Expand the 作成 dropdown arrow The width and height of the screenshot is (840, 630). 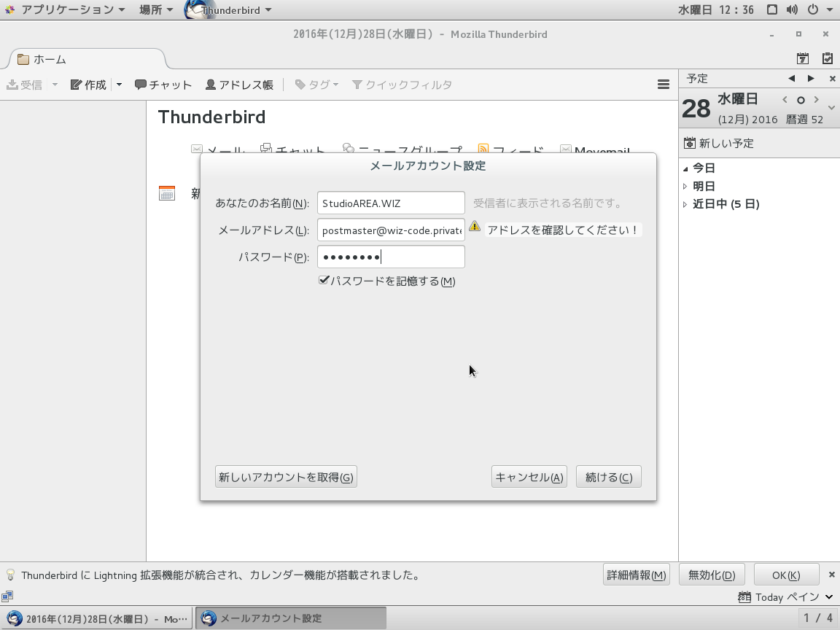point(119,85)
